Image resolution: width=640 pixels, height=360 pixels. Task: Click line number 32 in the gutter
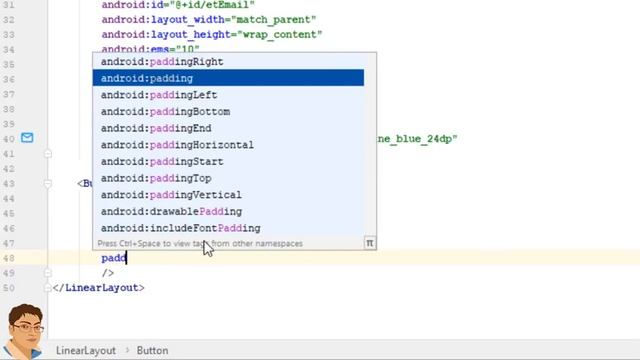9,20
